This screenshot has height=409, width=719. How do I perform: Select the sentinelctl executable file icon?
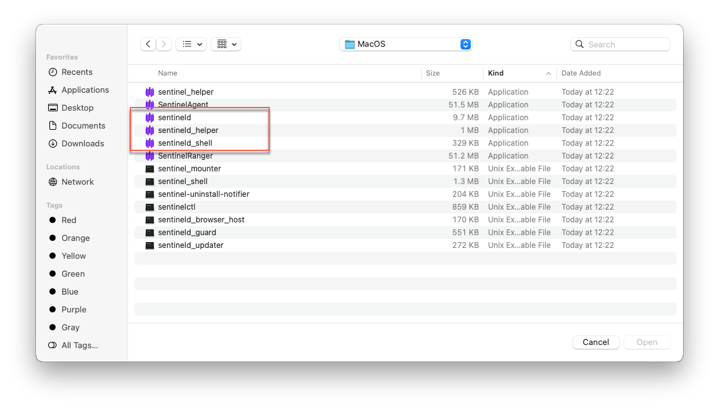pyautogui.click(x=150, y=207)
